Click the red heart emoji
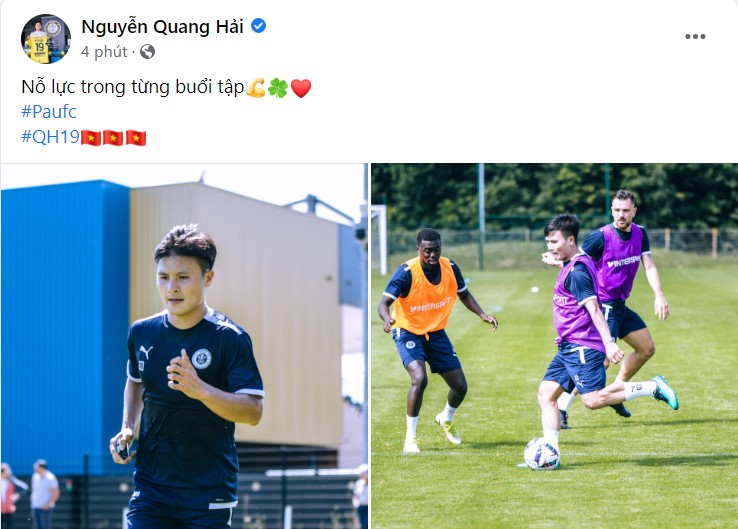This screenshot has width=738, height=529. pyautogui.click(x=301, y=88)
